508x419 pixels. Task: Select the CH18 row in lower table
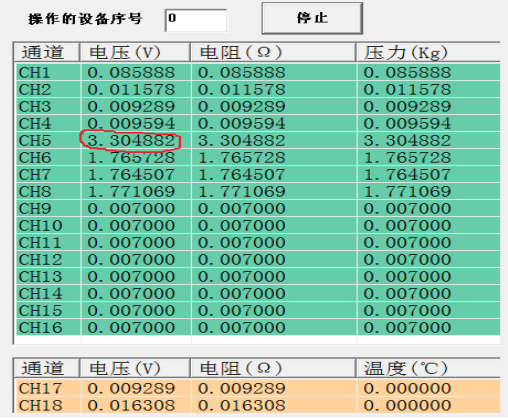point(258,405)
